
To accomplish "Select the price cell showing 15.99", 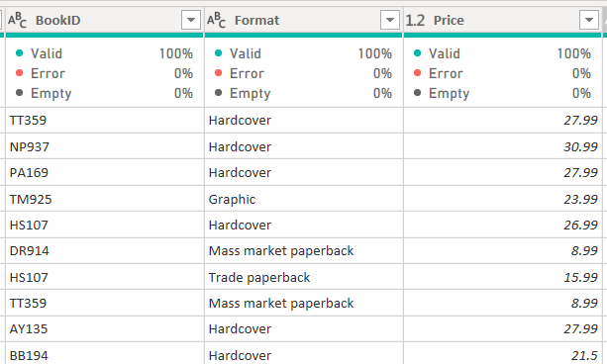I will (x=502, y=277).
